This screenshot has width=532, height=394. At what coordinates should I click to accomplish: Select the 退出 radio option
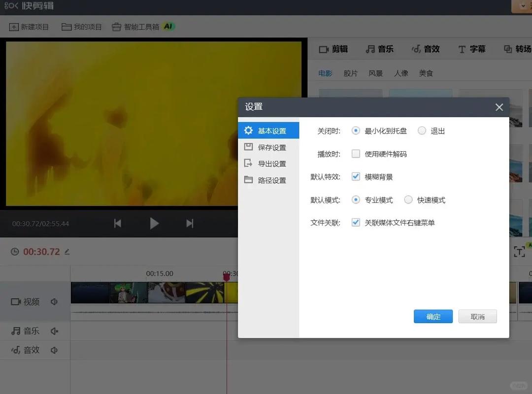click(x=422, y=131)
